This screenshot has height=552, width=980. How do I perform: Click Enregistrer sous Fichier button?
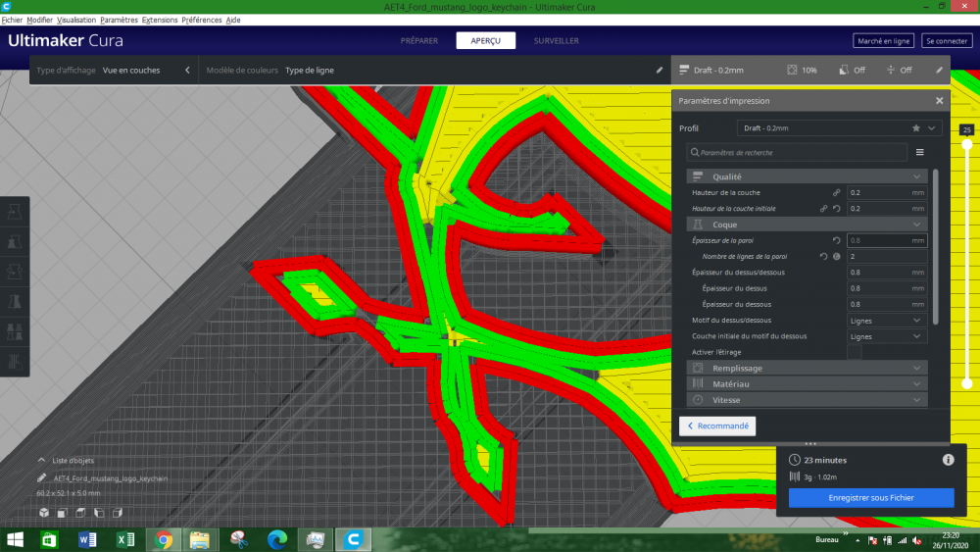click(x=871, y=498)
